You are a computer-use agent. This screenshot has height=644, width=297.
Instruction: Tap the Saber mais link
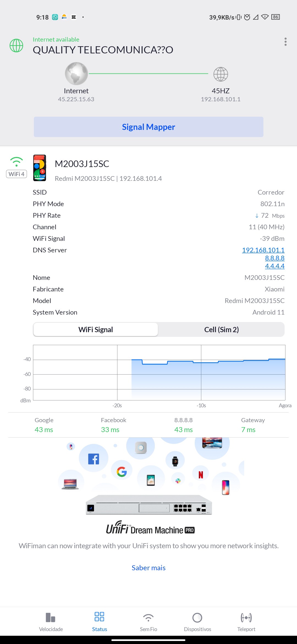coord(148,568)
